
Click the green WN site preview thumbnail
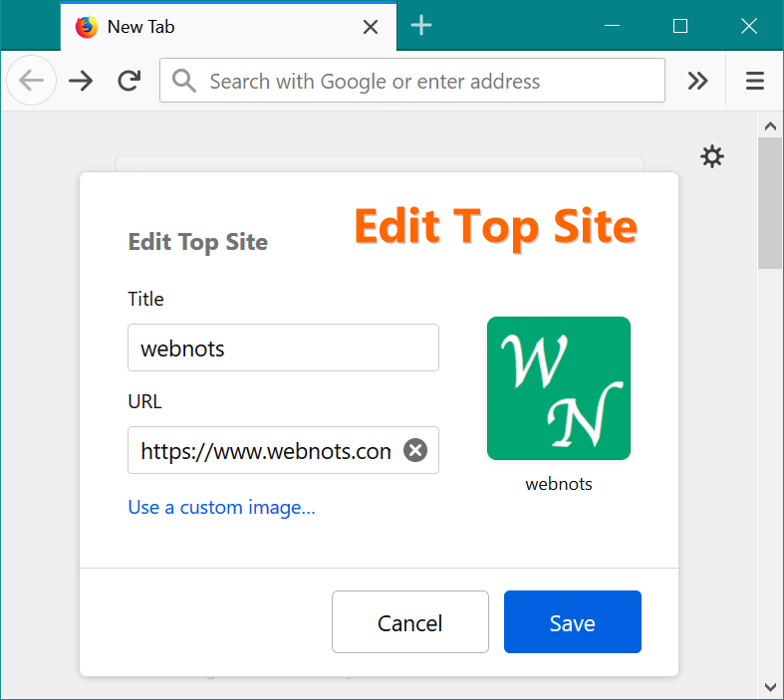(558, 388)
